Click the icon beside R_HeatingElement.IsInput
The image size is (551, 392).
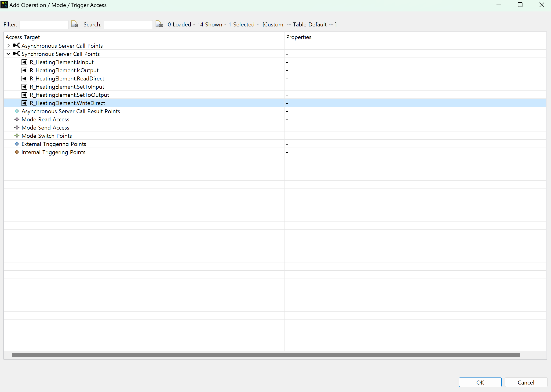[x=24, y=62]
